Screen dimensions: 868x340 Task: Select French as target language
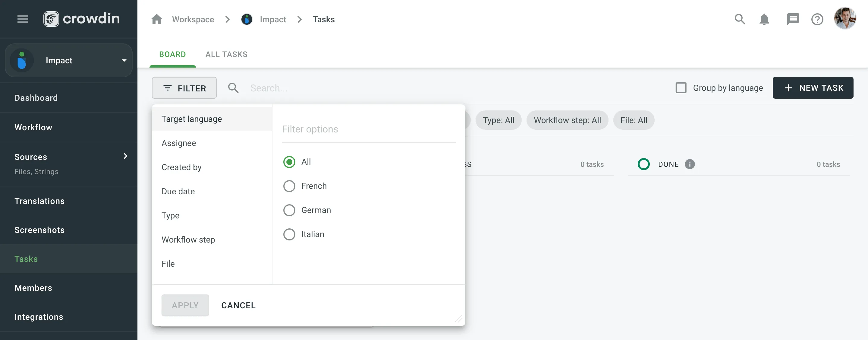pyautogui.click(x=289, y=186)
